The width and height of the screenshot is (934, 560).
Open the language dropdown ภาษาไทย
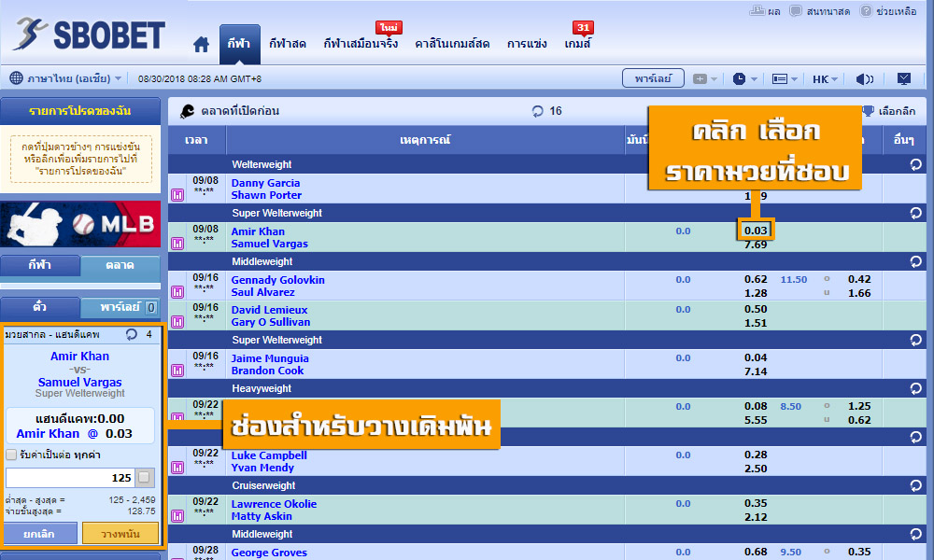pos(65,78)
